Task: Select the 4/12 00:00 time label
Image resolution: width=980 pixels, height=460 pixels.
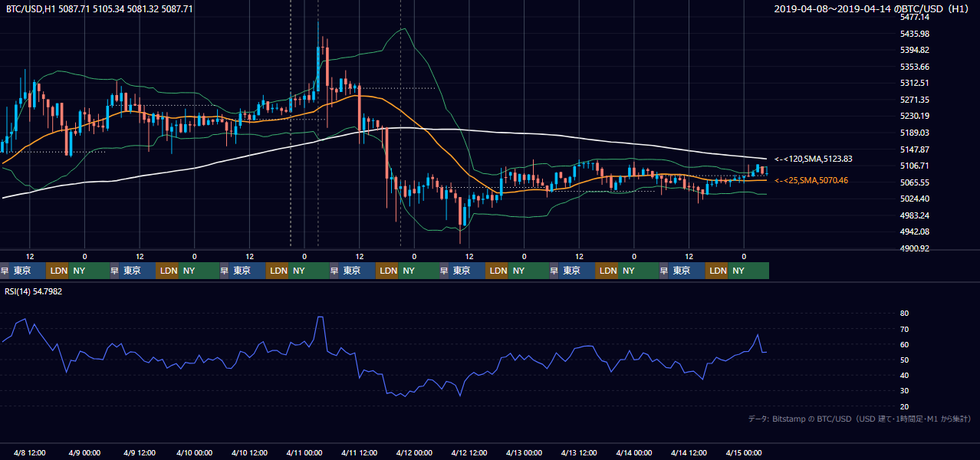Action: pos(415,452)
